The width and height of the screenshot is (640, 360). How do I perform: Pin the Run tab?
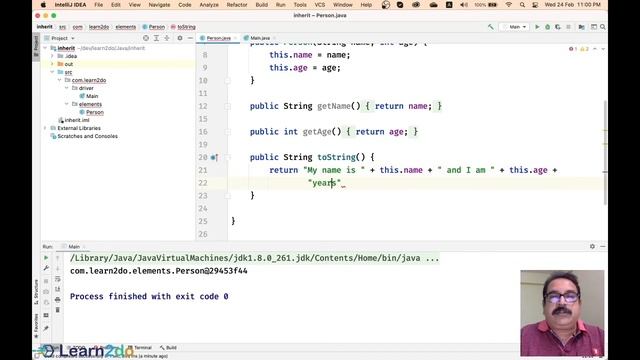46,328
